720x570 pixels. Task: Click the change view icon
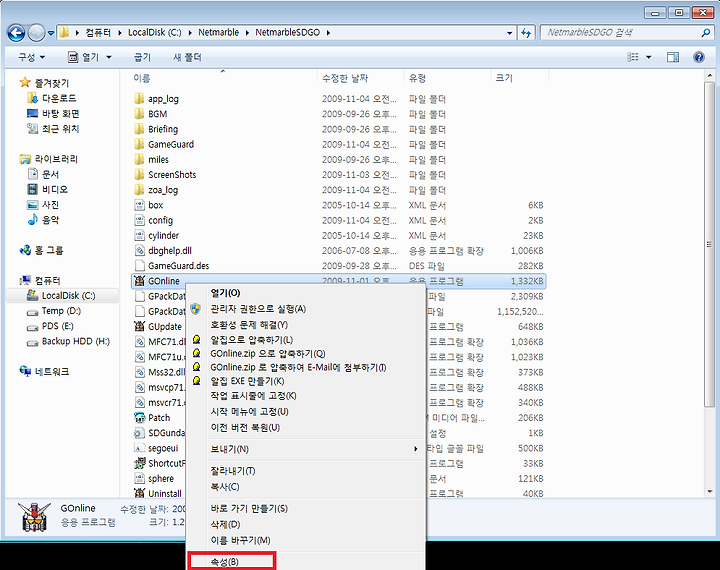pyautogui.click(x=633, y=57)
